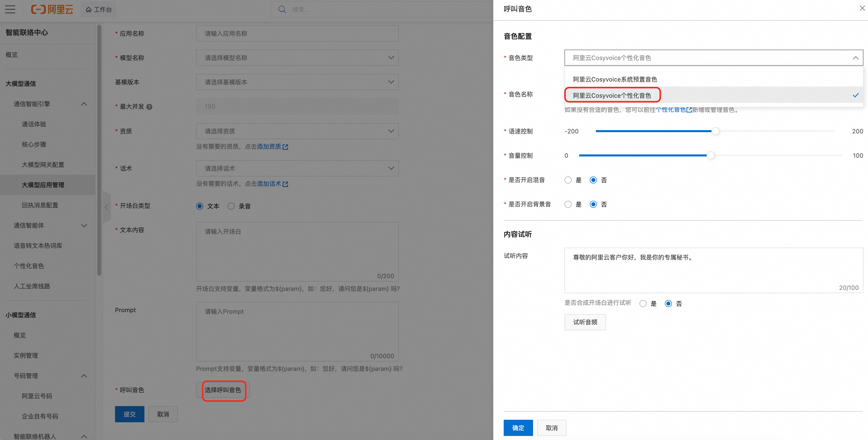868x440 pixels.
Task: Click the blue 确定 button
Action: (518, 428)
